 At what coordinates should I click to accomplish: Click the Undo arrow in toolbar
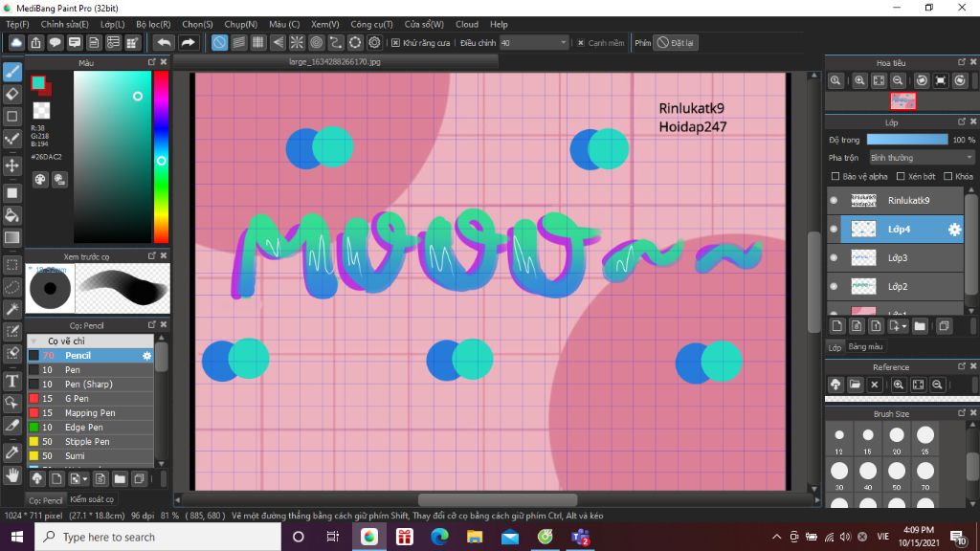[x=164, y=42]
